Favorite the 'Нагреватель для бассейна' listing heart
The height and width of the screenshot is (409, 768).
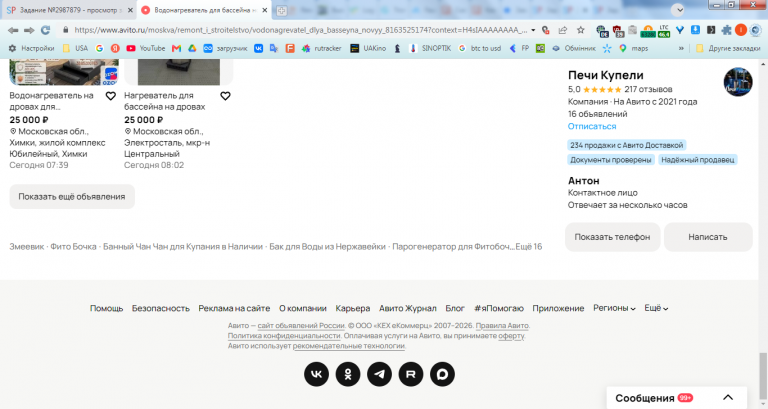(225, 96)
